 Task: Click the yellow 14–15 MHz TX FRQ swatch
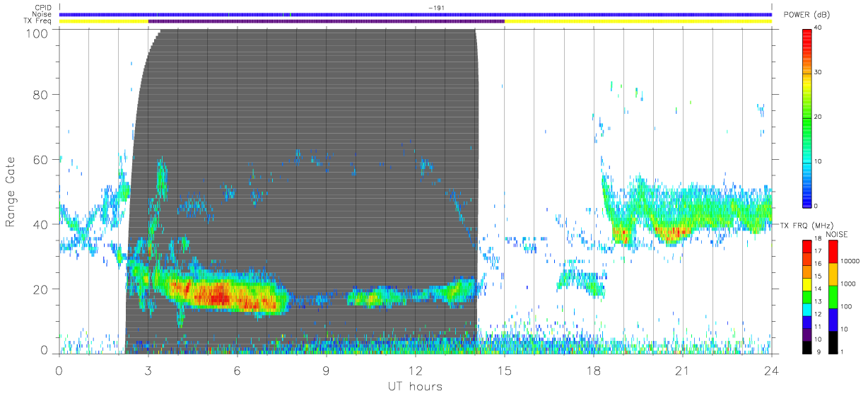807,284
